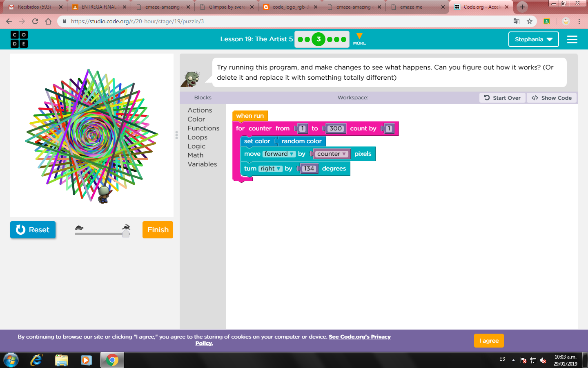
Task: Open the Logic block category
Action: pos(196,146)
